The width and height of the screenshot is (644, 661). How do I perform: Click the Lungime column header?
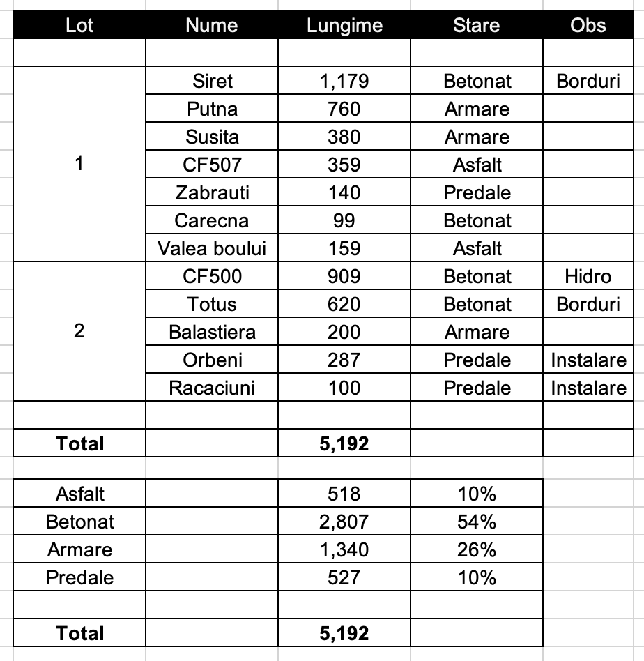344,26
